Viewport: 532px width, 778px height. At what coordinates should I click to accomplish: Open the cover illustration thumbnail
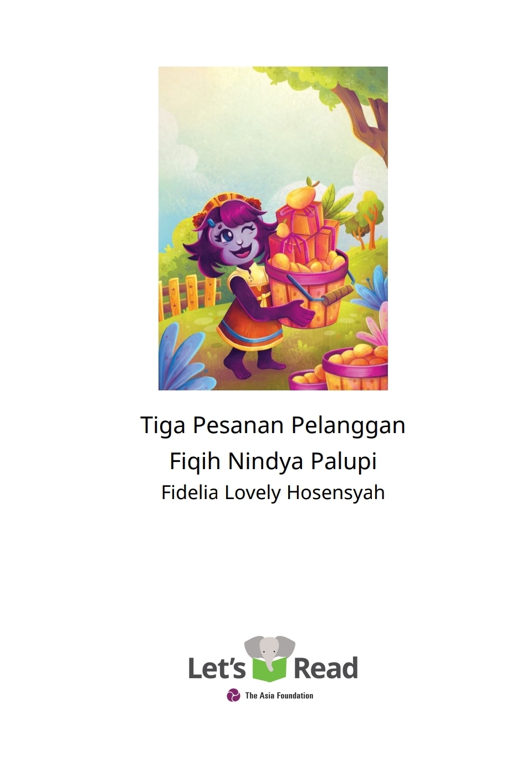coord(273,228)
